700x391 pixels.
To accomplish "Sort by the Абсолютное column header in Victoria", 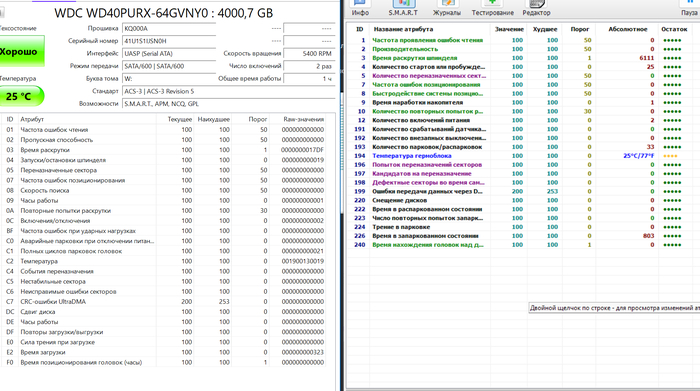I will point(627,29).
